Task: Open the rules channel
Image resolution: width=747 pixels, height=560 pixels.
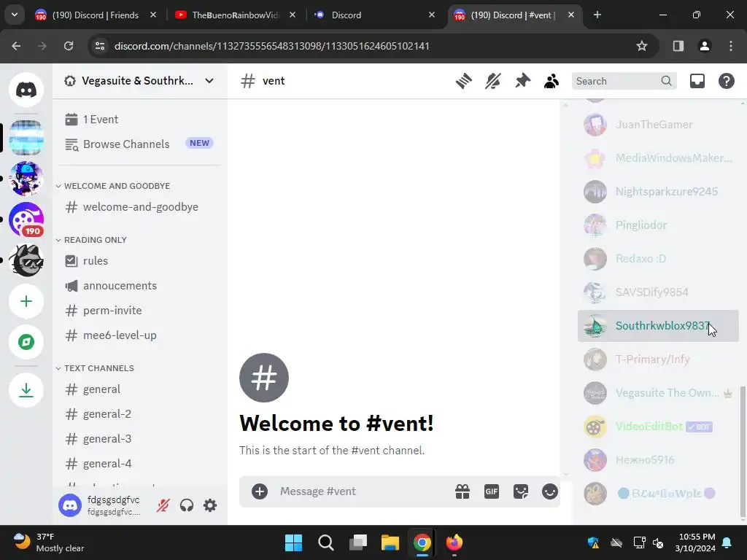Action: tap(139, 261)
